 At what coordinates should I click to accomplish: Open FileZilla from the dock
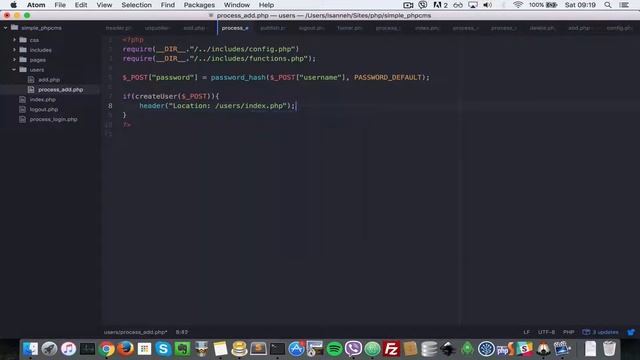point(391,349)
